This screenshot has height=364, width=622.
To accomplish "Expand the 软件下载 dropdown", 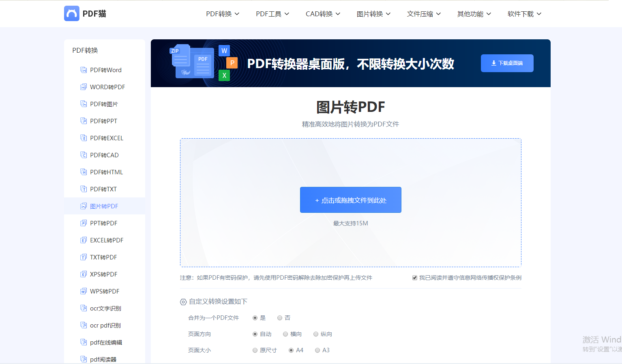I will pos(523,13).
